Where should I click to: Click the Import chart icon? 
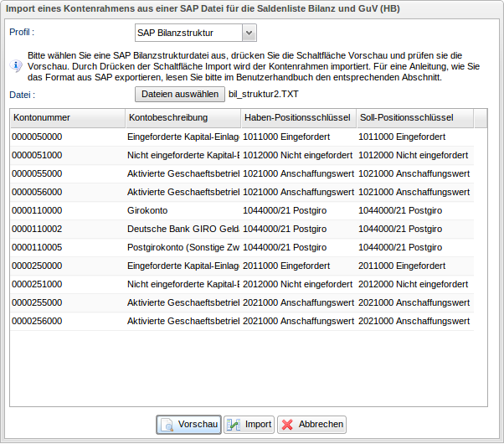pos(234,425)
